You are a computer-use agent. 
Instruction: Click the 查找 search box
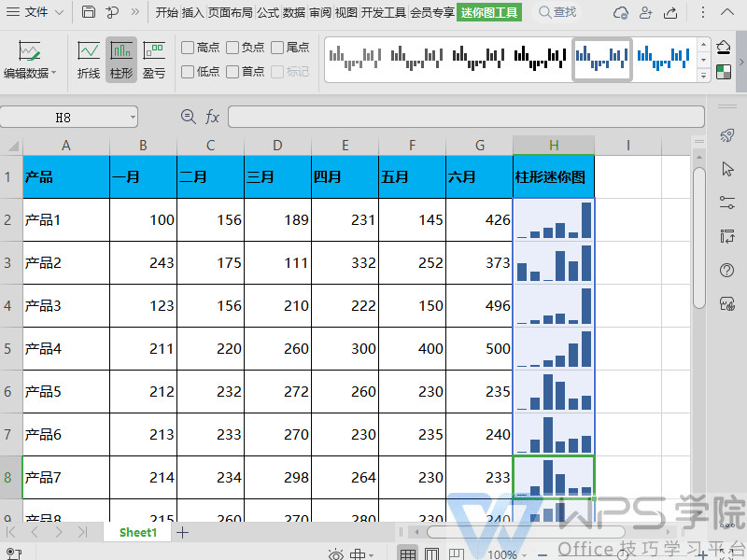point(557,12)
